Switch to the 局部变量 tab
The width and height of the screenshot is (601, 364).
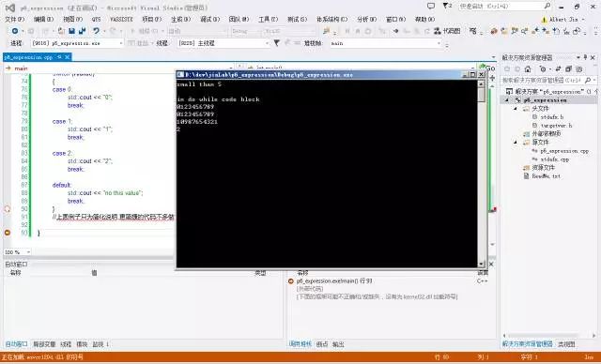pos(44,344)
